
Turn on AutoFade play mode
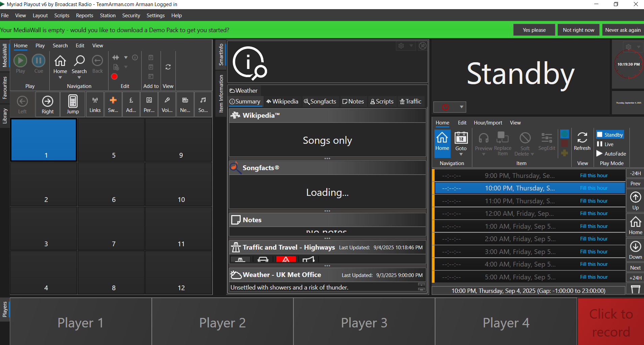(611, 154)
